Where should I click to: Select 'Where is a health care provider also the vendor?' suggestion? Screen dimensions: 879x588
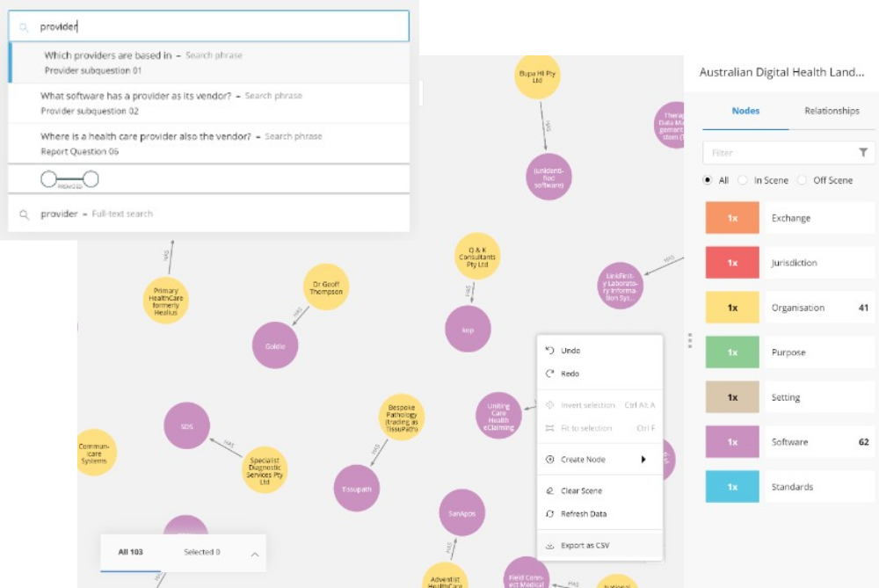click(x=209, y=143)
